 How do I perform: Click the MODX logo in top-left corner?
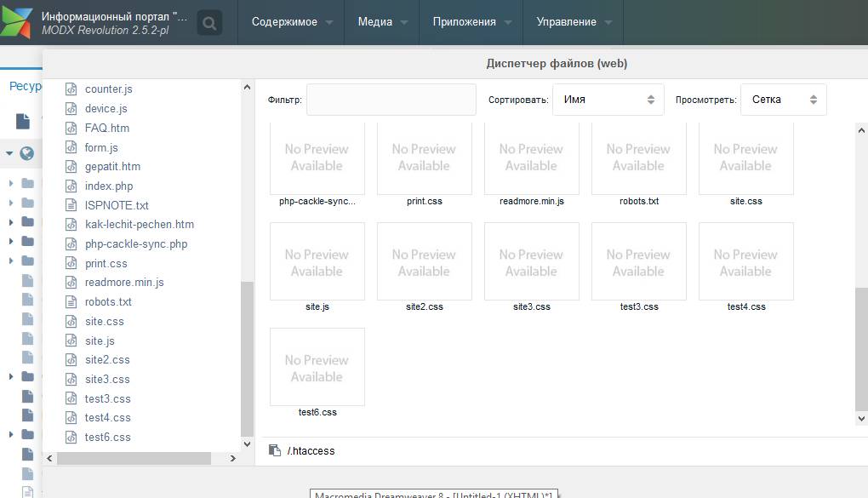pyautogui.click(x=17, y=22)
